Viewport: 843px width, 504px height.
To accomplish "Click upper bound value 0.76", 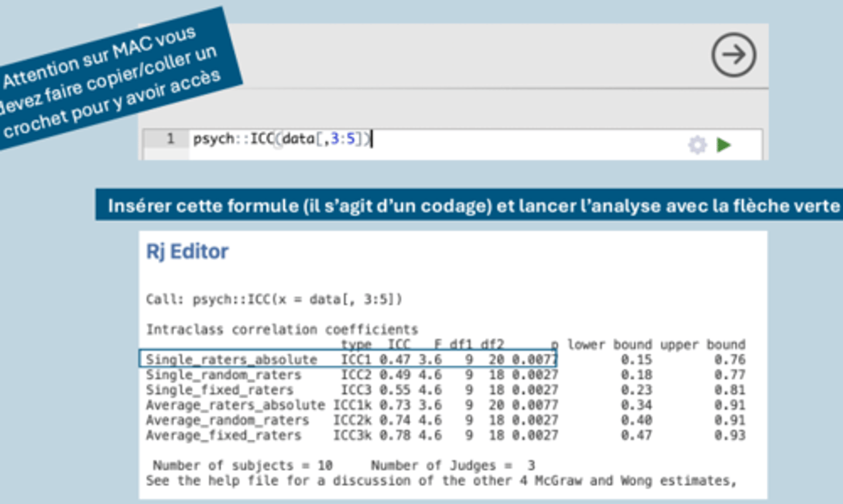I will point(730,359).
